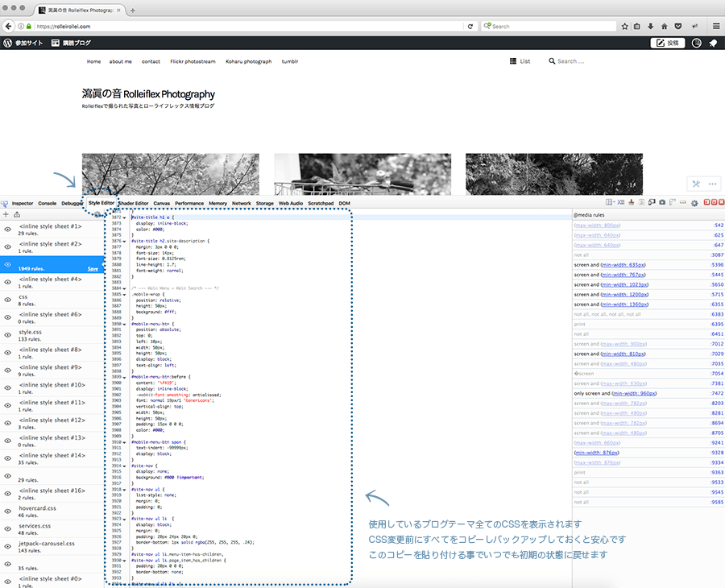Open the Firefox hamburger menu
Image resolution: width=725 pixels, height=588 pixels.
pyautogui.click(x=715, y=26)
